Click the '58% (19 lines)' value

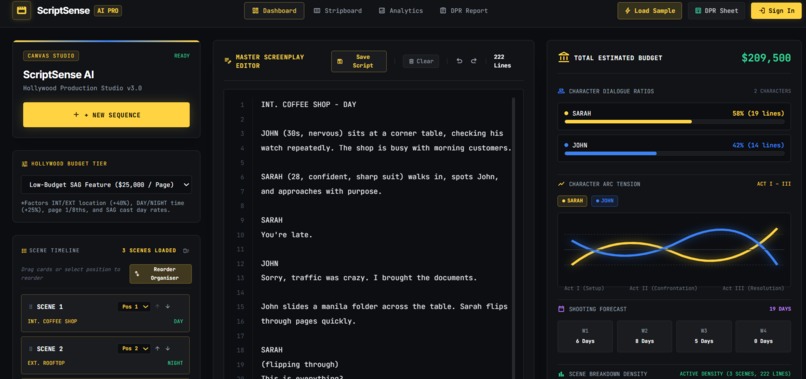tap(758, 113)
